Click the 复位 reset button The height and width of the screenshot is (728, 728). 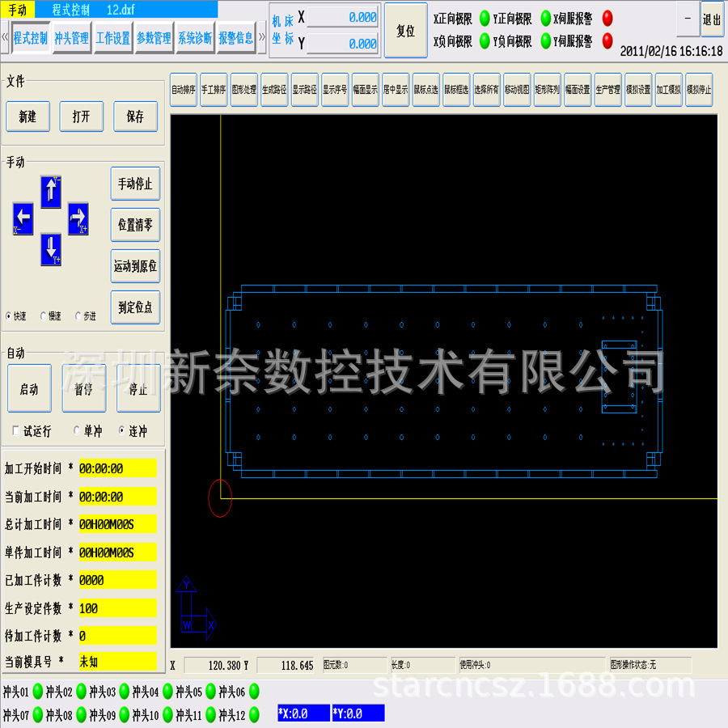click(x=406, y=31)
